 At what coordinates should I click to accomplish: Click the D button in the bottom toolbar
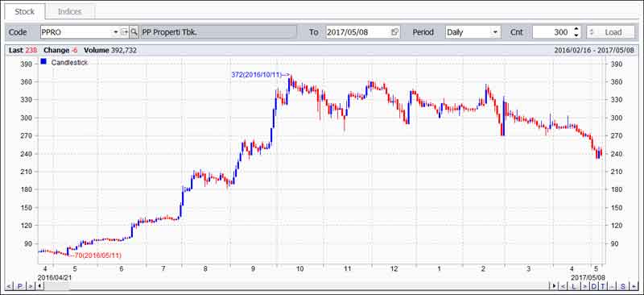pos(594,286)
